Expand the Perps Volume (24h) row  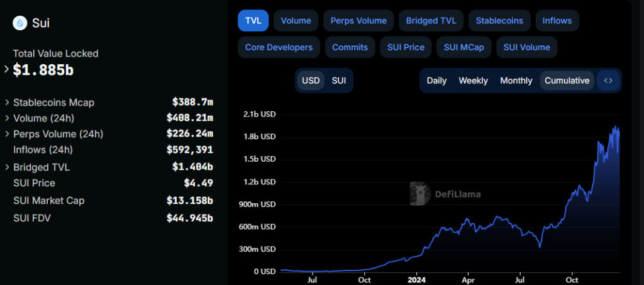pos(7,134)
